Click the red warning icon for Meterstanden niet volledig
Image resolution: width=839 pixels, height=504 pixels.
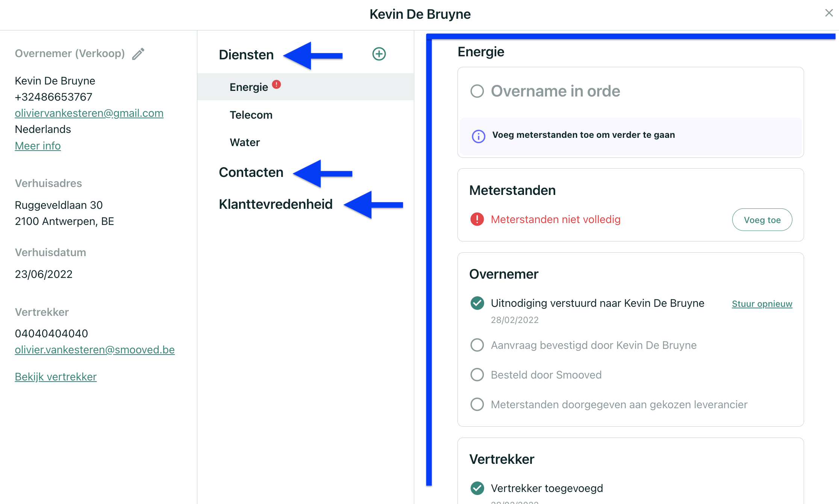click(477, 219)
